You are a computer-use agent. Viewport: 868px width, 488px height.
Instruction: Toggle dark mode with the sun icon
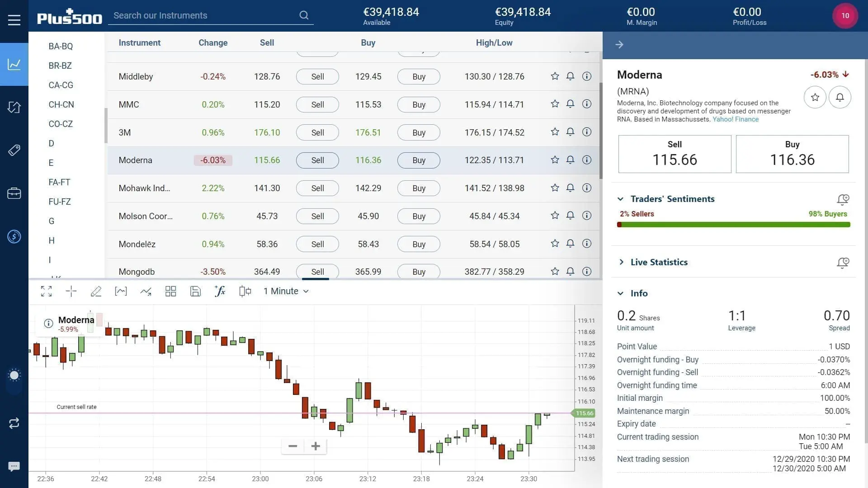coord(14,375)
